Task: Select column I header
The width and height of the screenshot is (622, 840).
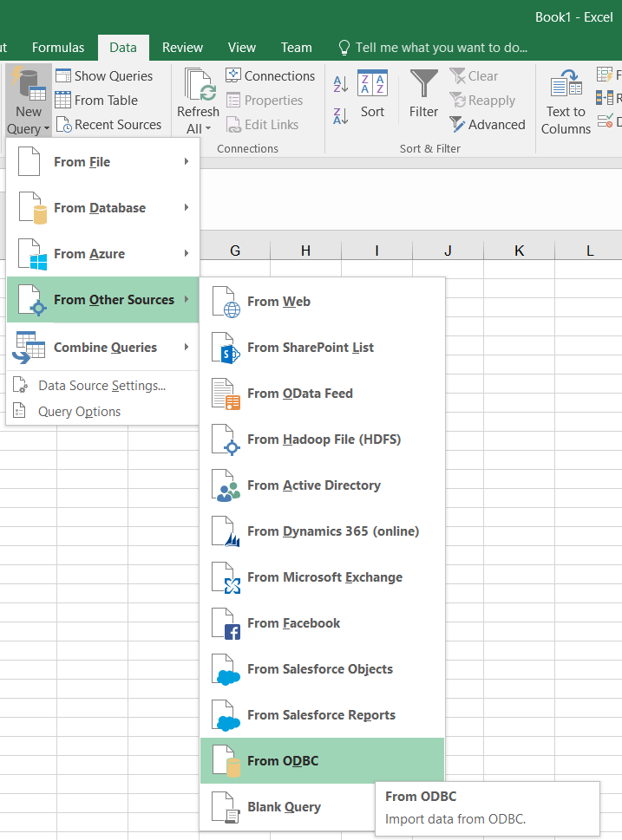Action: (x=377, y=251)
